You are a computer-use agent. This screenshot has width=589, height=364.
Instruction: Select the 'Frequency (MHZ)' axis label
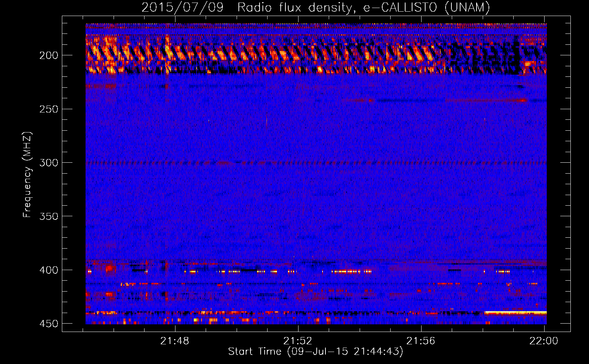coord(27,175)
